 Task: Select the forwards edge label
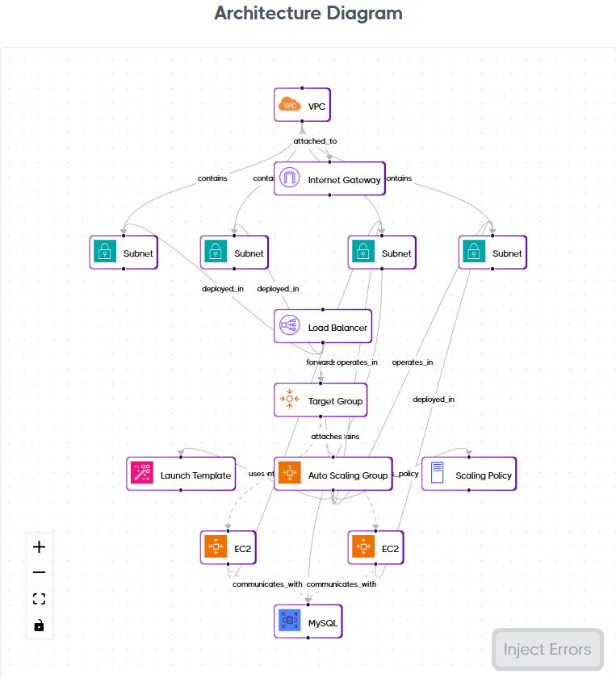tap(321, 362)
